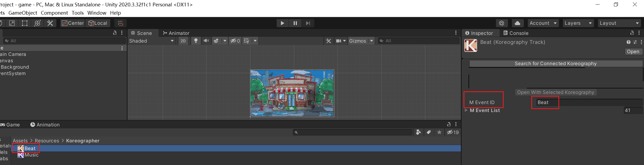This screenshot has width=644, height=165.
Task: Select the Rect transform tool
Action: click(x=25, y=23)
